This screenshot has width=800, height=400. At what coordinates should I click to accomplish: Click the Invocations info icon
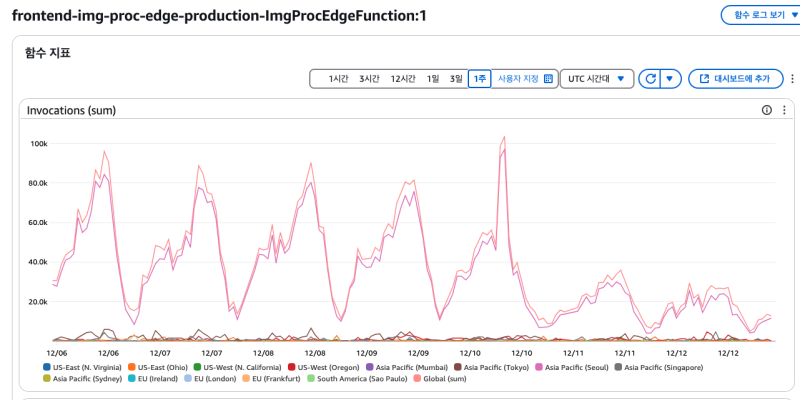[767, 110]
